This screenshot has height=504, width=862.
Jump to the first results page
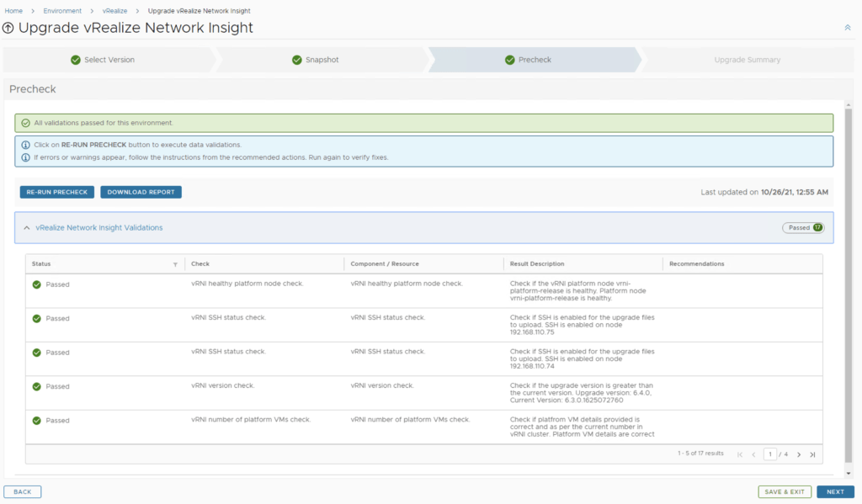(x=740, y=454)
